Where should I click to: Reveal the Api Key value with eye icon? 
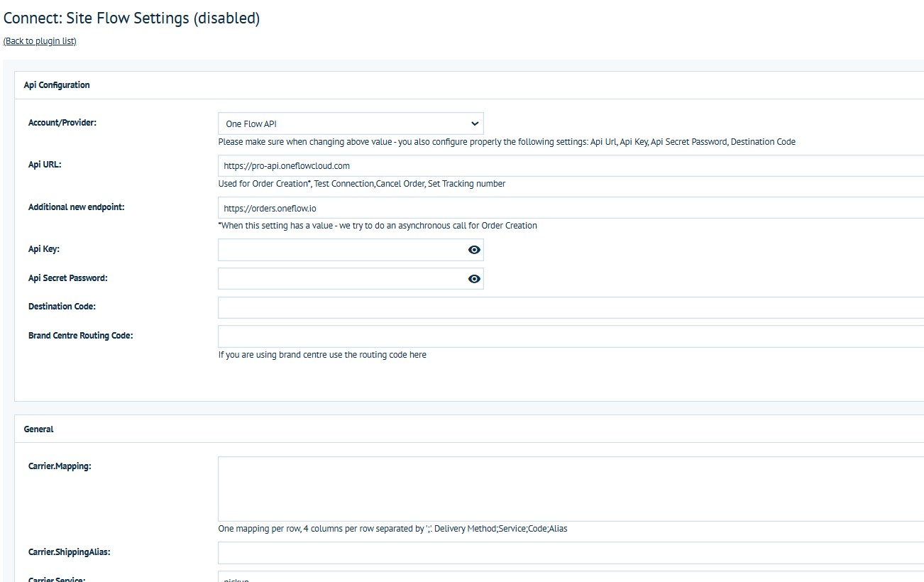point(474,250)
